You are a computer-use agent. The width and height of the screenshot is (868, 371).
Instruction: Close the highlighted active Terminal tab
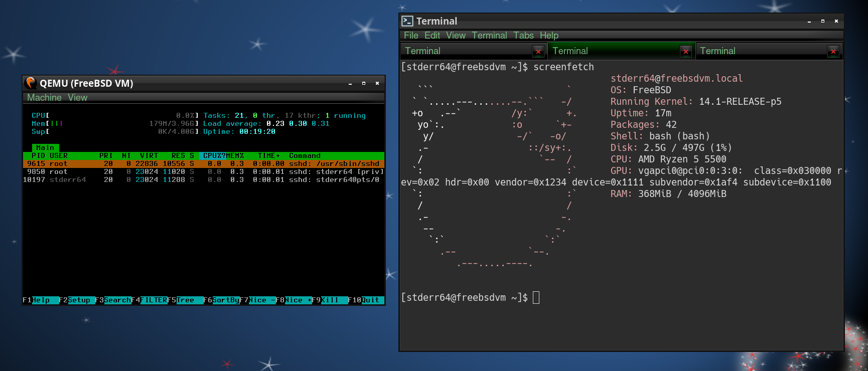point(685,51)
